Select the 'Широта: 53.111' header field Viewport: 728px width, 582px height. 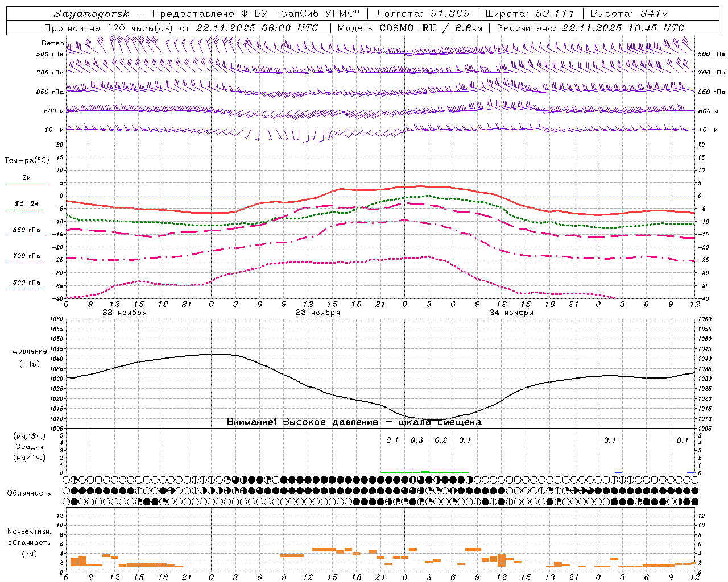[x=530, y=14]
